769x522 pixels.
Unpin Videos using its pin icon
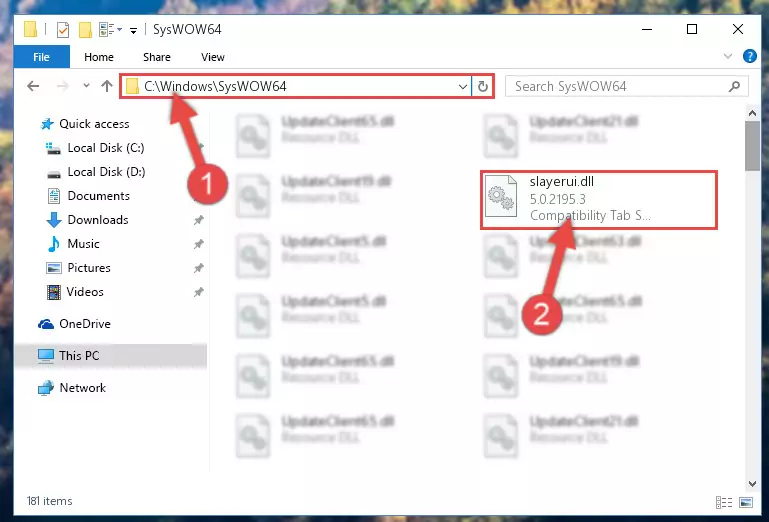[x=198, y=292]
